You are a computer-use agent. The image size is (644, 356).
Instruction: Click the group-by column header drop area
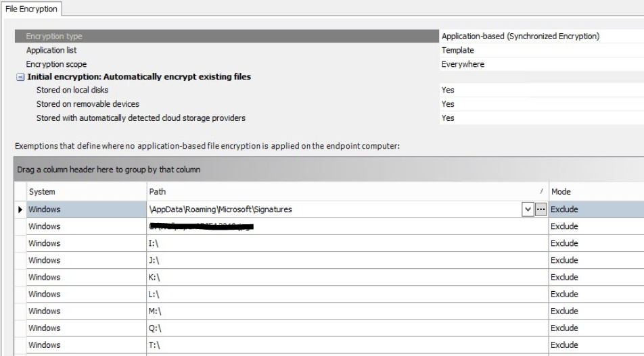click(329, 170)
